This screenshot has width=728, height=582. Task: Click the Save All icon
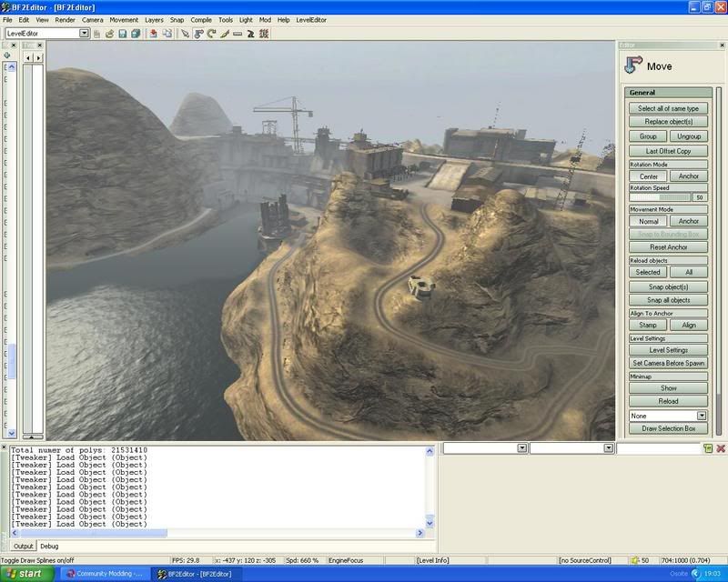click(136, 34)
